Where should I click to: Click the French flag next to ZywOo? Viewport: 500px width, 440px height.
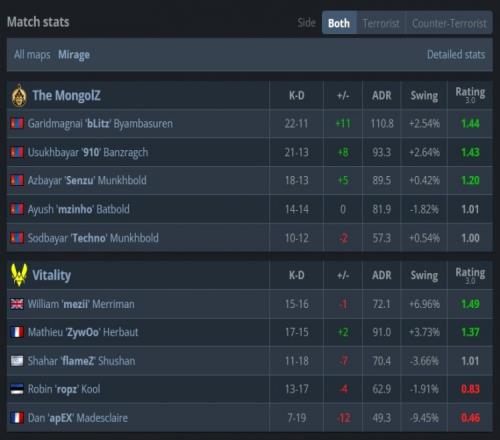click(x=17, y=332)
